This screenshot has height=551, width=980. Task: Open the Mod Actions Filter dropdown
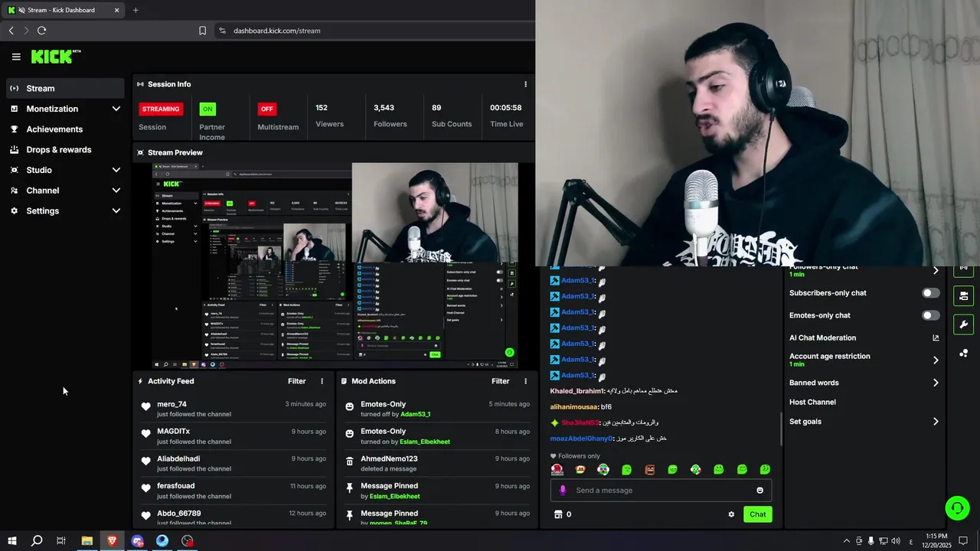[x=500, y=381]
